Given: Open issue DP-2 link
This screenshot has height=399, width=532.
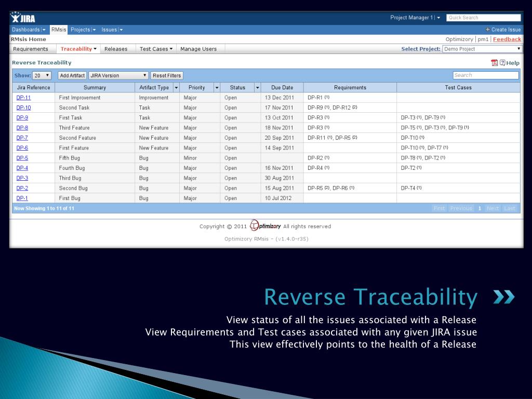Looking at the screenshot, I should pyautogui.click(x=22, y=188).
